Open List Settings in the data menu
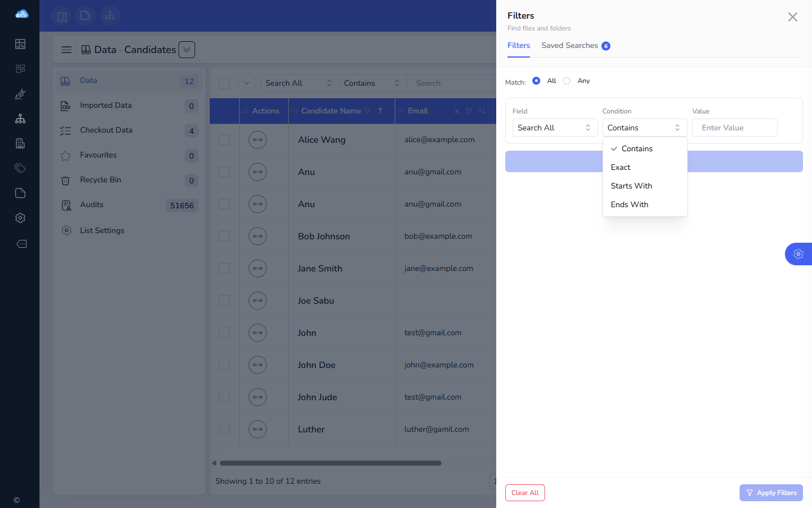Screen dimensions: 812x508 tap(129, 230)
